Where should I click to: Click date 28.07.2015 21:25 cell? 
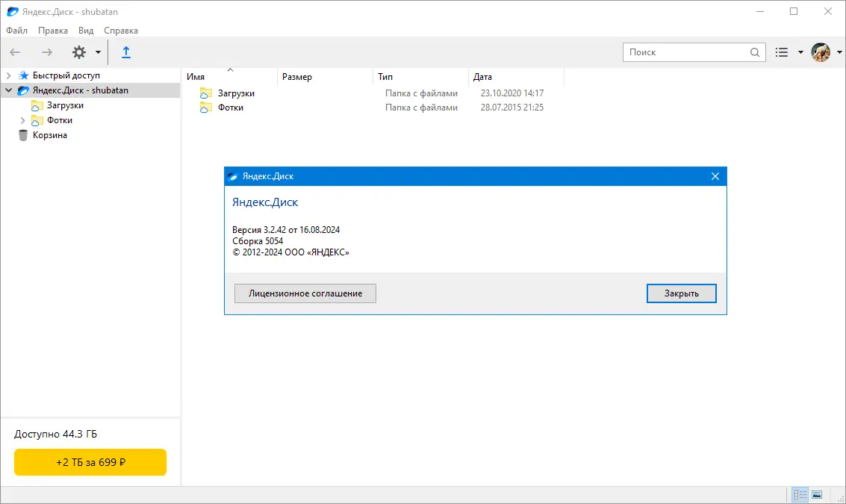tap(512, 108)
